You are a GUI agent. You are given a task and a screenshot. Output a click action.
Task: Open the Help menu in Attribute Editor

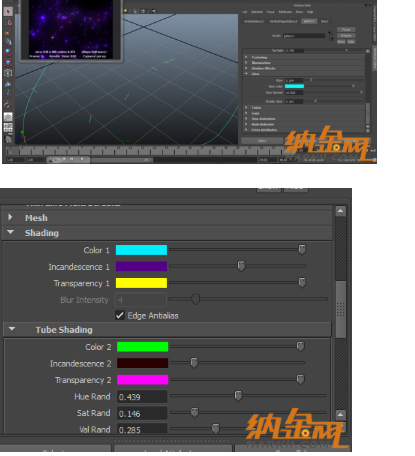(310, 12)
